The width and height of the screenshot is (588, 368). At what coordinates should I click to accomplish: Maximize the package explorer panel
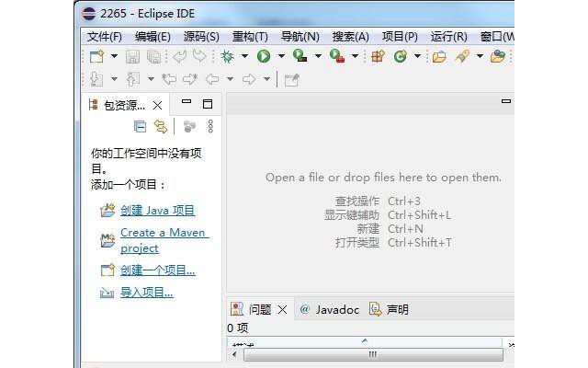pyautogui.click(x=208, y=104)
